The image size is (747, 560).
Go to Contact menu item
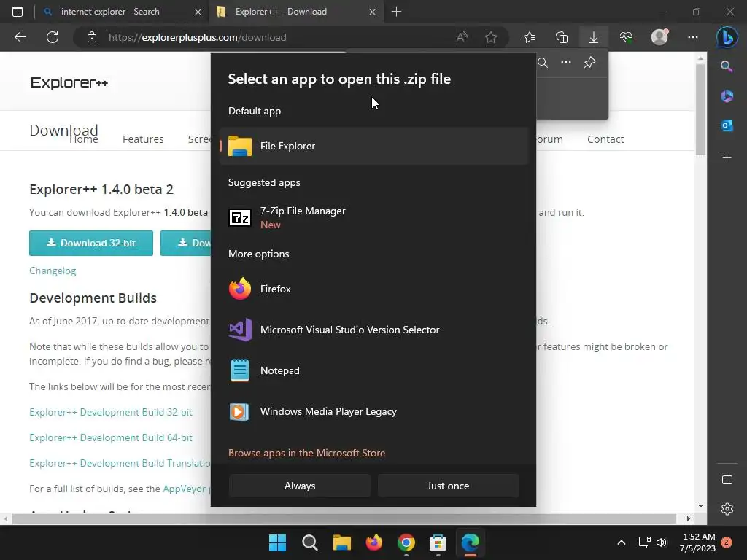[x=605, y=139]
